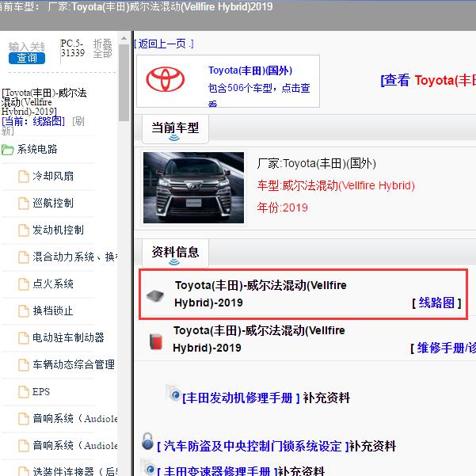Image resolution: width=476 pixels, height=476 pixels.
Task: Click the 当前：线路图 link in sidebar
Action: [33, 121]
